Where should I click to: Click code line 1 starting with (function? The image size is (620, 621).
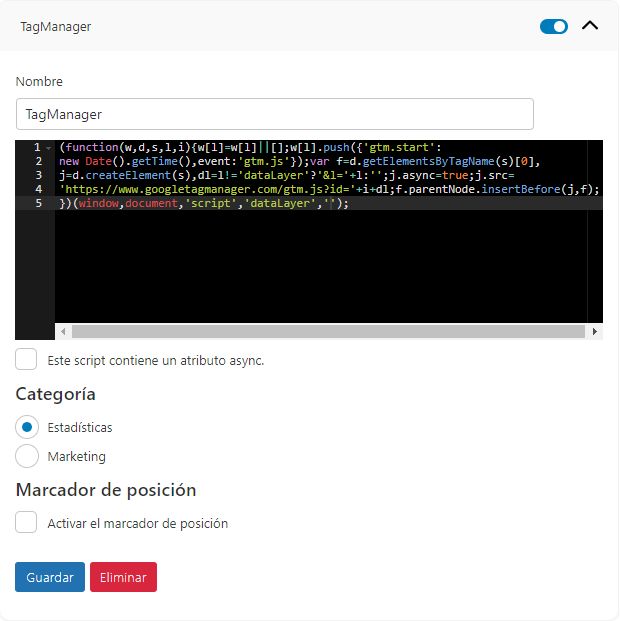[250, 147]
